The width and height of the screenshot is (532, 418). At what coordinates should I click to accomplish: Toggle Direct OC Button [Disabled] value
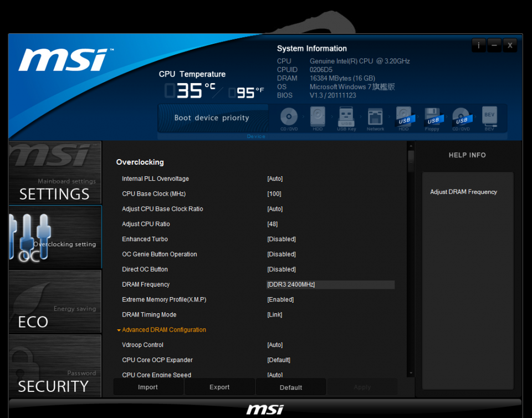282,269
